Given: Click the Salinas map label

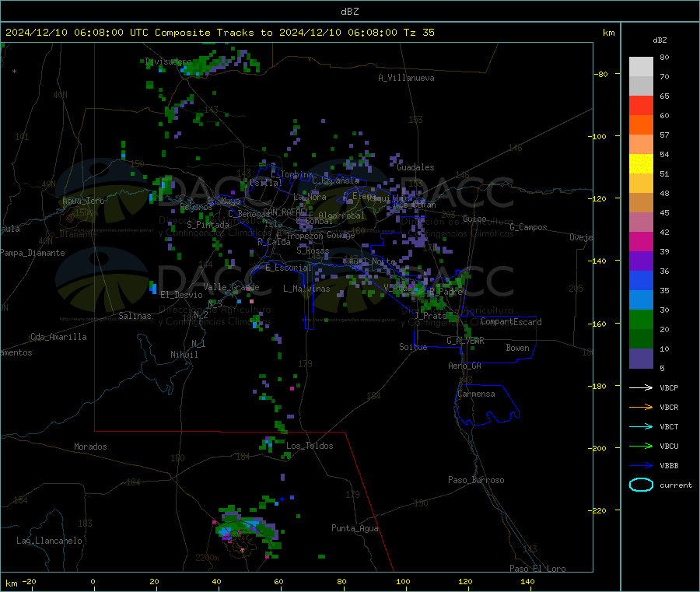Looking at the screenshot, I should (x=135, y=316).
